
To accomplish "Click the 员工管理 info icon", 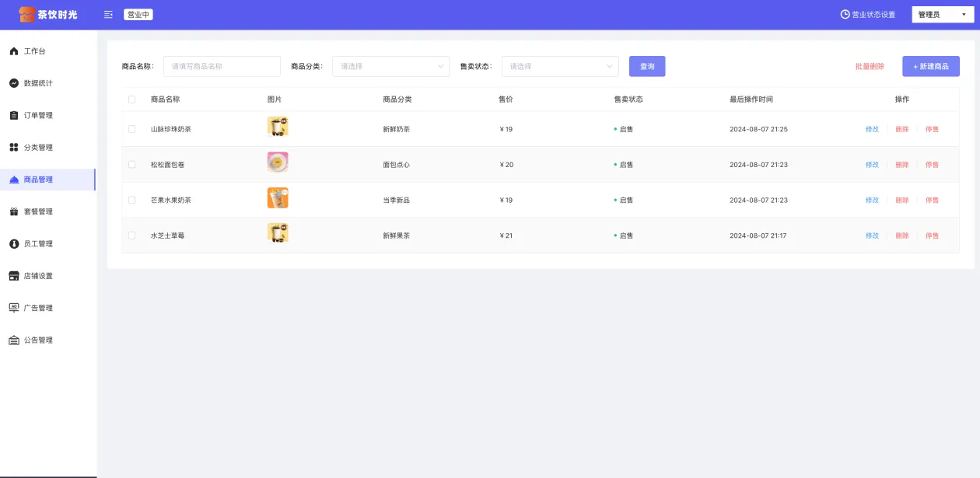I will 14,244.
